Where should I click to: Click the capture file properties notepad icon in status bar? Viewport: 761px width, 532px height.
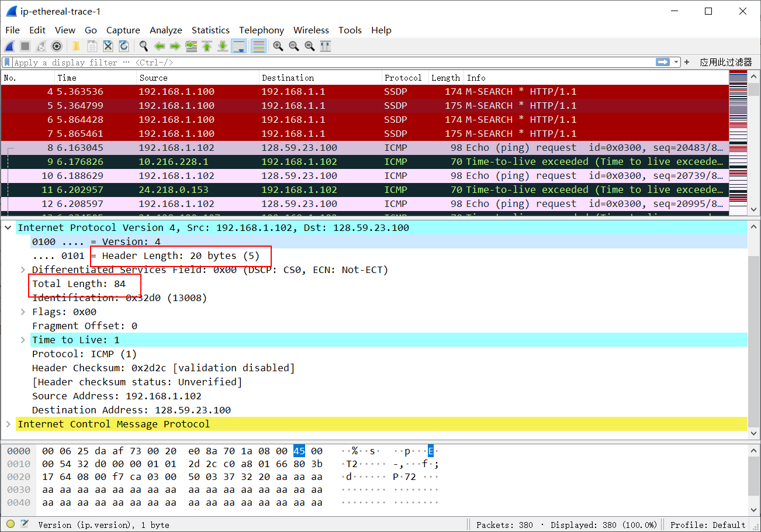25,524
